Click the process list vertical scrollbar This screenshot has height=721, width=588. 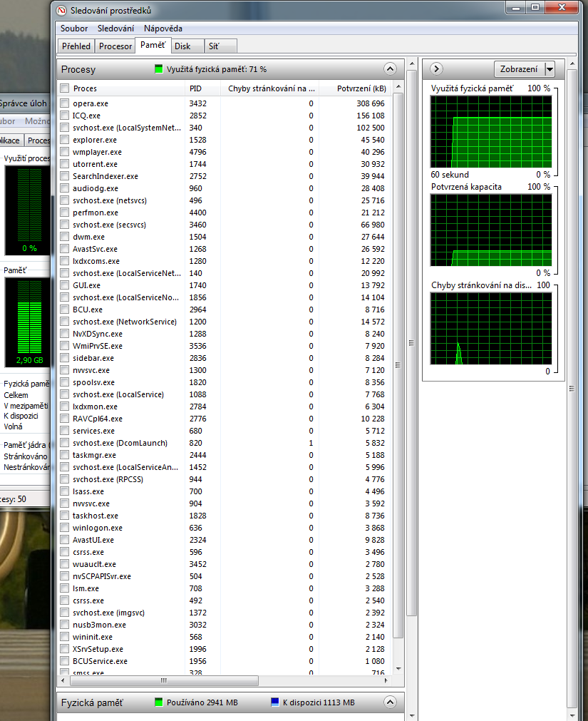[x=398, y=357]
